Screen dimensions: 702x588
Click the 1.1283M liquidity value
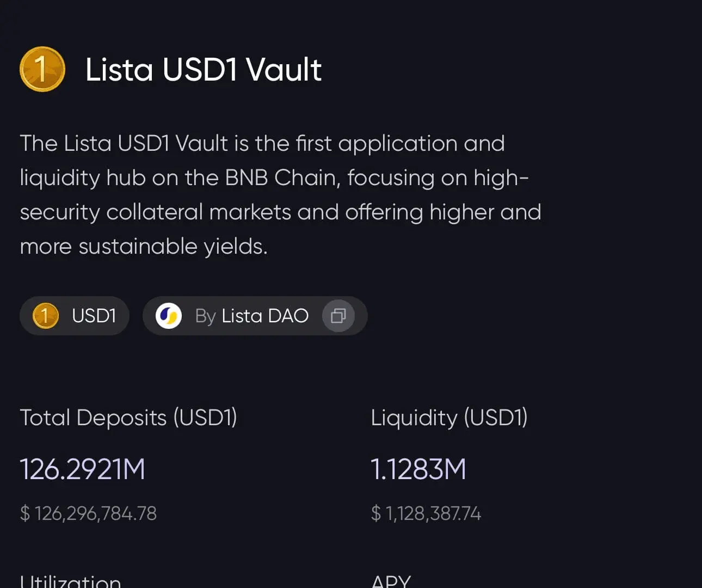(418, 469)
